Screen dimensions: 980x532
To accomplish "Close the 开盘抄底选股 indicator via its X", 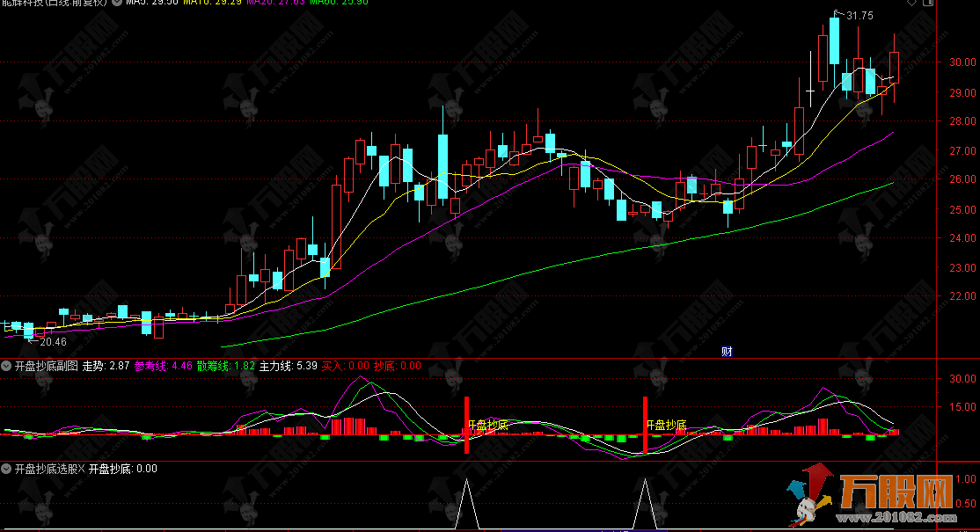I will pos(81,469).
